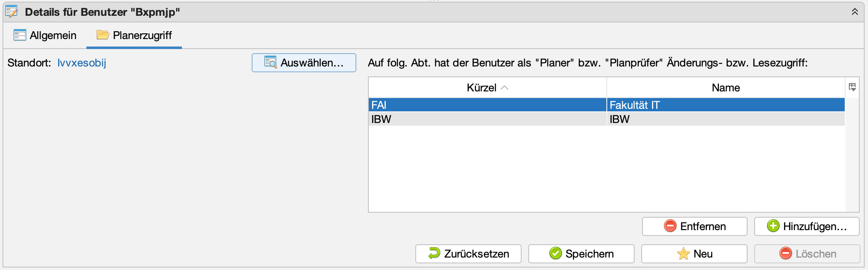Screen dimensions: 868x270
Task: Click the Planerzugriff folder icon
Action: (103, 35)
